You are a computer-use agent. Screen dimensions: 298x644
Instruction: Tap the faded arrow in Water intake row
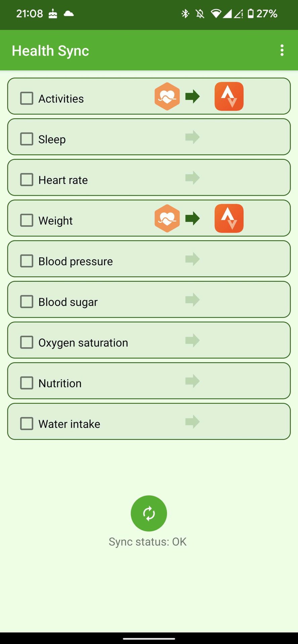point(193,422)
